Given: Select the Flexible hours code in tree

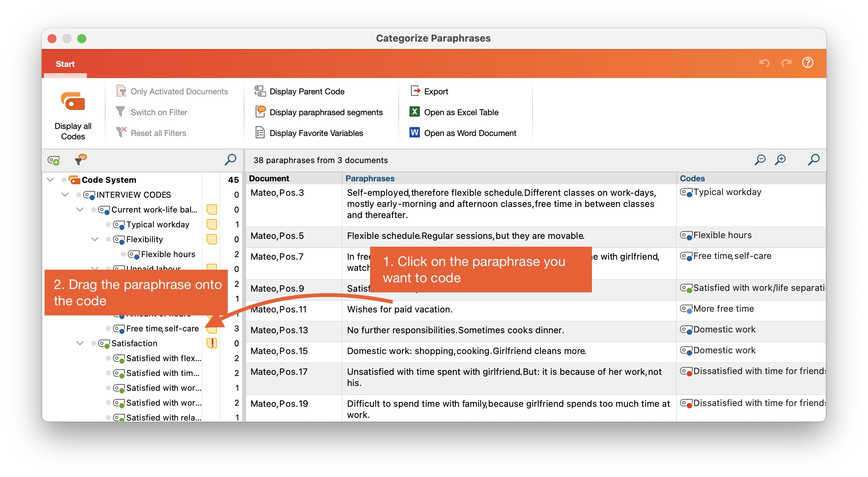Looking at the screenshot, I should point(168,254).
